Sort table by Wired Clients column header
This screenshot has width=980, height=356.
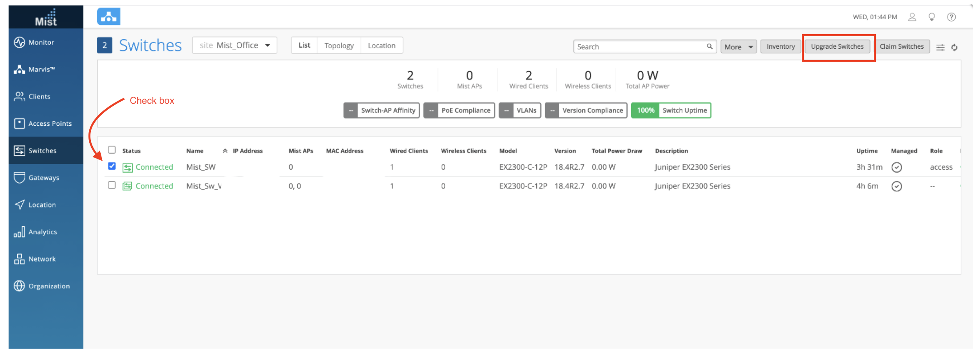(409, 151)
